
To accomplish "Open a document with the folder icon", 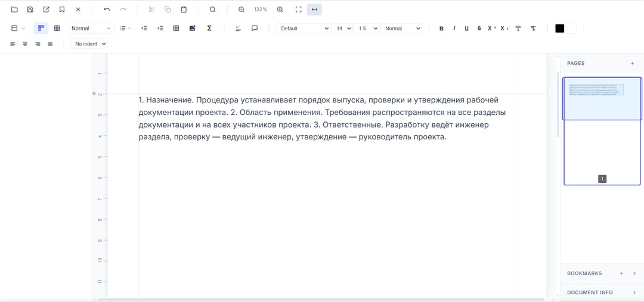I will (14, 10).
